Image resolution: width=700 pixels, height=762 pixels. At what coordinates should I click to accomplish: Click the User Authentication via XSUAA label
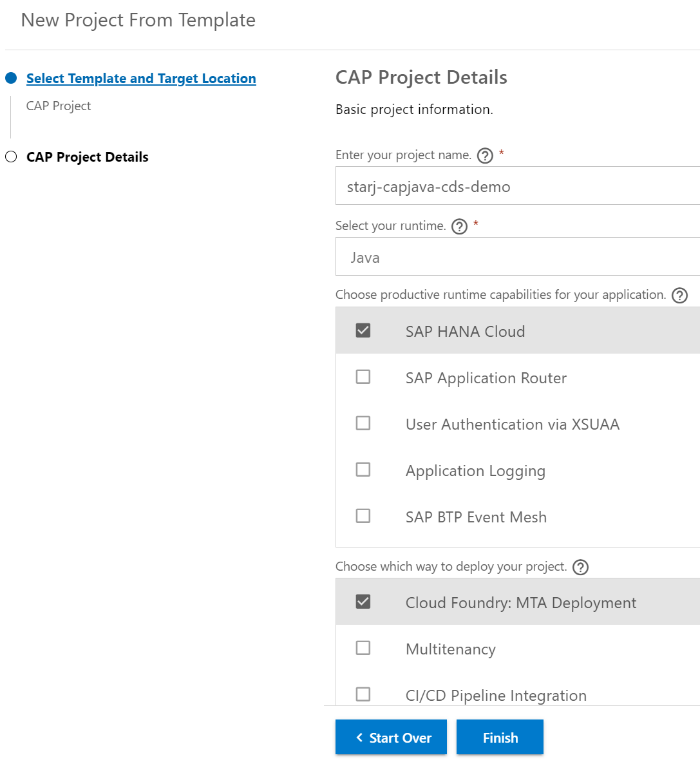click(x=513, y=424)
